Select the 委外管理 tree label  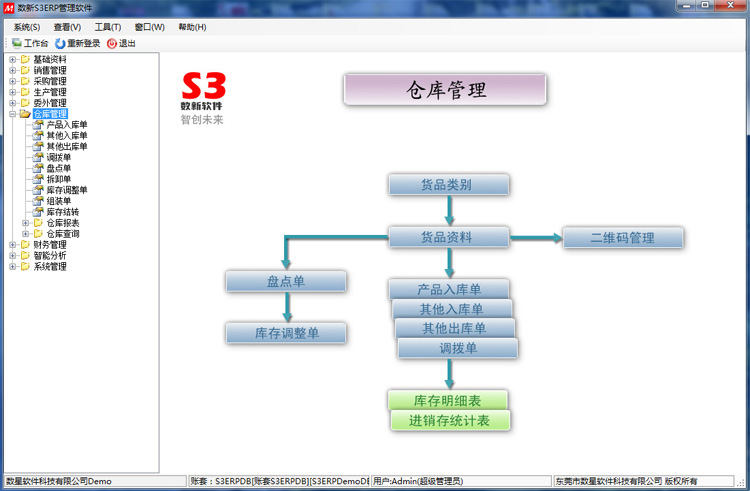(x=50, y=103)
